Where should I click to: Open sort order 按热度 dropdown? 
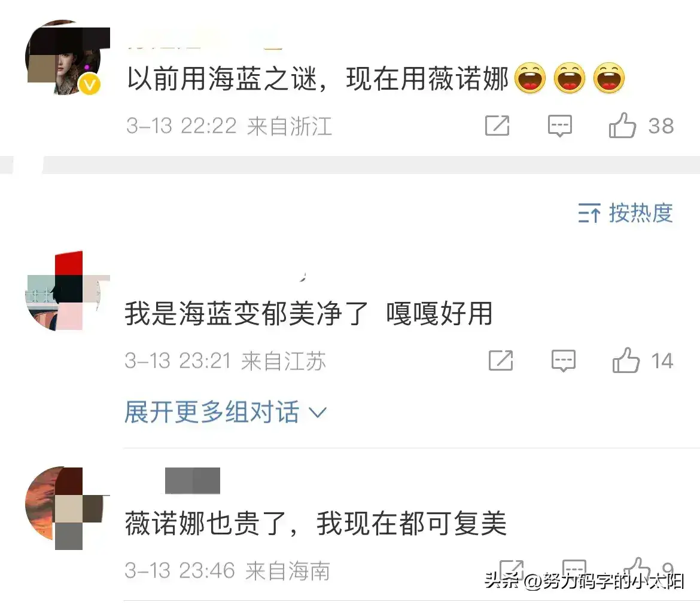(625, 213)
